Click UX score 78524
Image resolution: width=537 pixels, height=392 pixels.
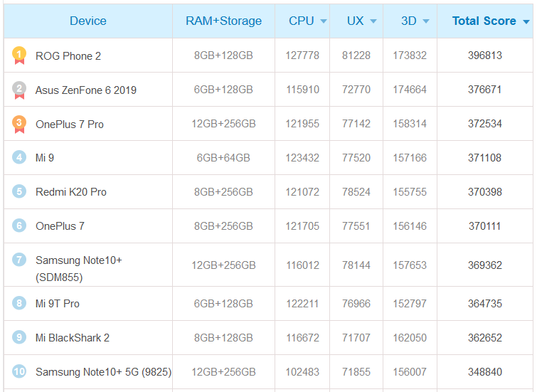click(x=356, y=192)
